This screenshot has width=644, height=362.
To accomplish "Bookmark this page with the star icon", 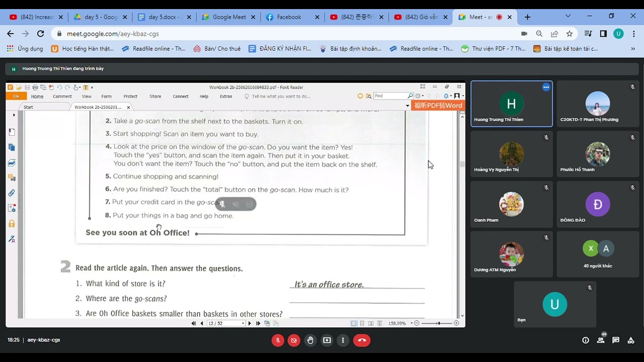I will 570,34.
